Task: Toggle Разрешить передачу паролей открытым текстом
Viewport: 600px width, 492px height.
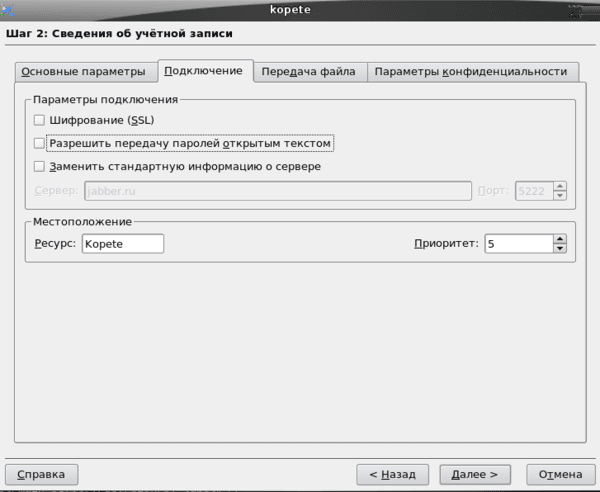Action: tap(39, 143)
